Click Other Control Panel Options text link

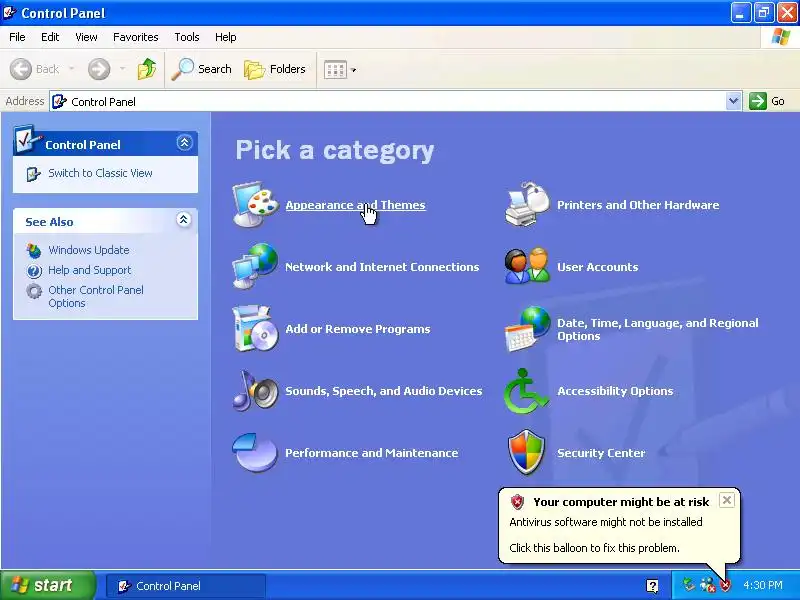tap(96, 296)
